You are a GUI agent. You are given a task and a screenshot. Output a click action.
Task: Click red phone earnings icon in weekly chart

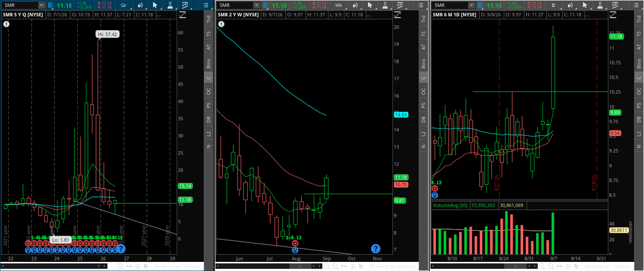[295, 243]
